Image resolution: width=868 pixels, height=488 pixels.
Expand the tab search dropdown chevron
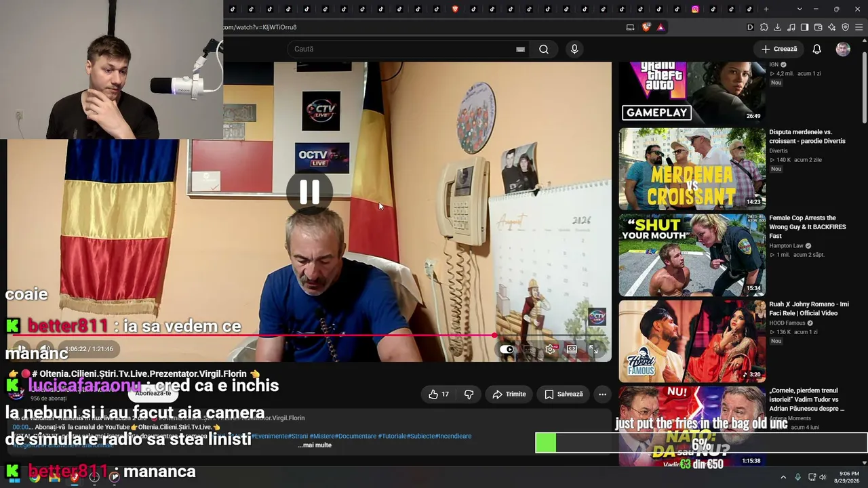tap(800, 9)
